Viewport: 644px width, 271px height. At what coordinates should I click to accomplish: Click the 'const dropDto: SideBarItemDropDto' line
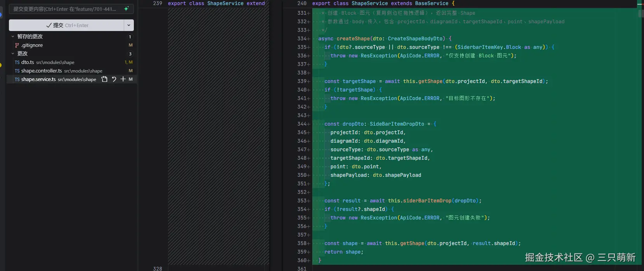pos(380,124)
